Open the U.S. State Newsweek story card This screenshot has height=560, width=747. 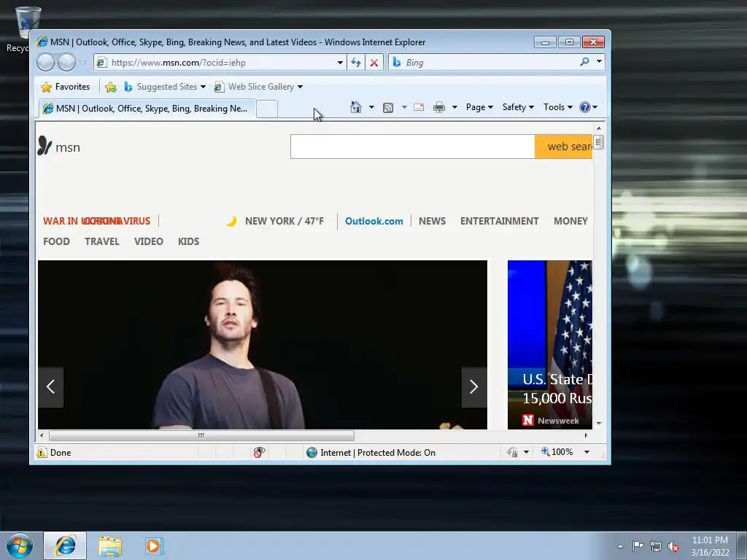pos(550,345)
